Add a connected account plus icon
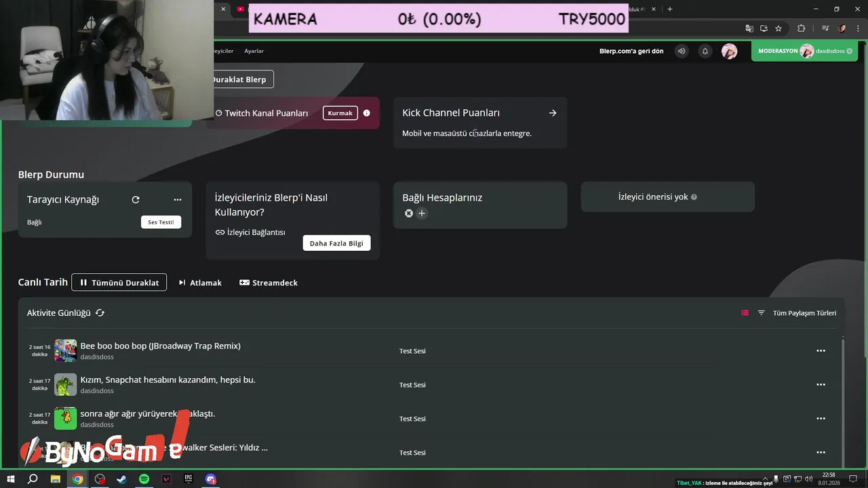 [422, 213]
